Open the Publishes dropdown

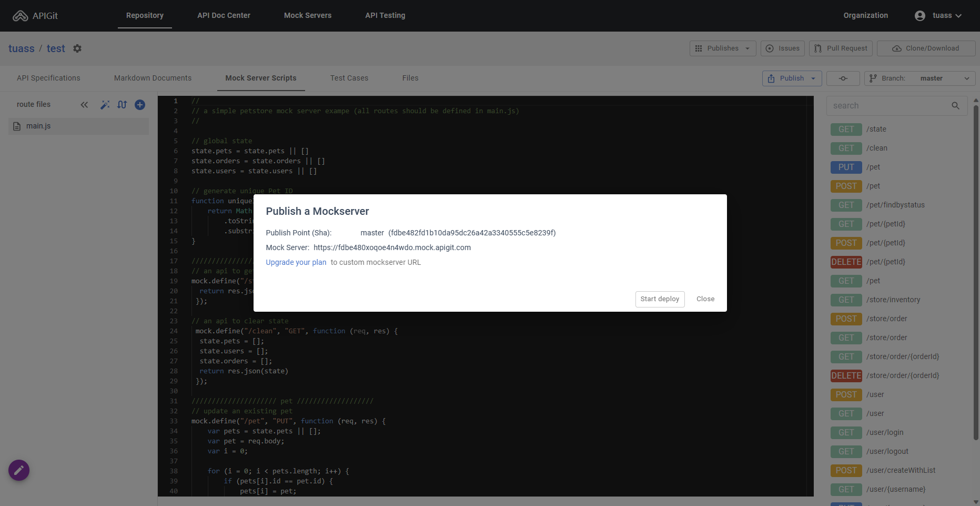click(x=722, y=48)
